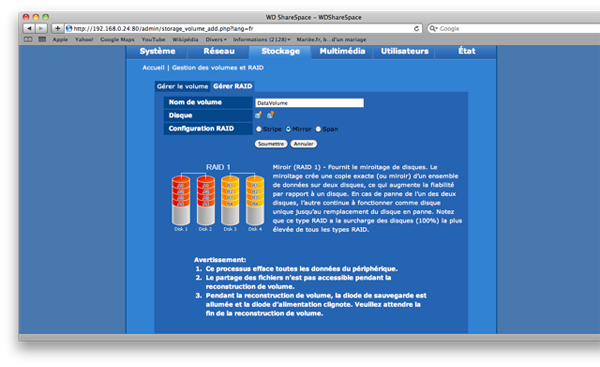Click the Nom de volume text field
The height and width of the screenshot is (367, 600).
[310, 103]
